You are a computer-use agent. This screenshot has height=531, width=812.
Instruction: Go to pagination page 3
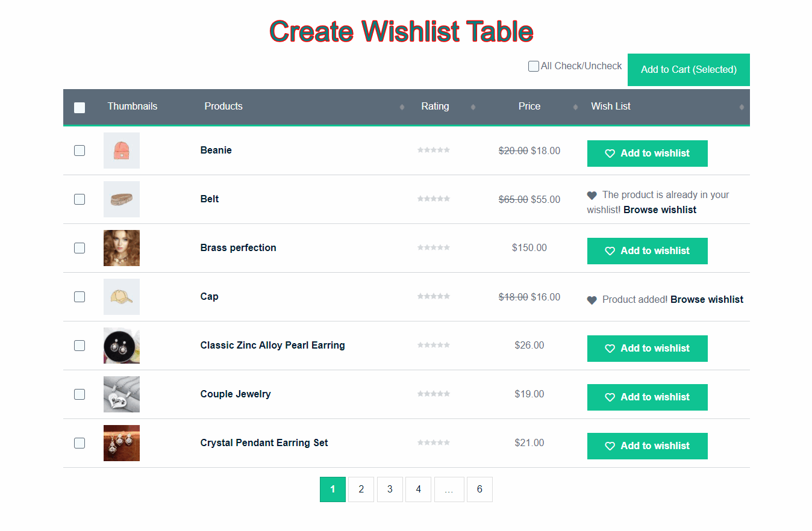(390, 489)
